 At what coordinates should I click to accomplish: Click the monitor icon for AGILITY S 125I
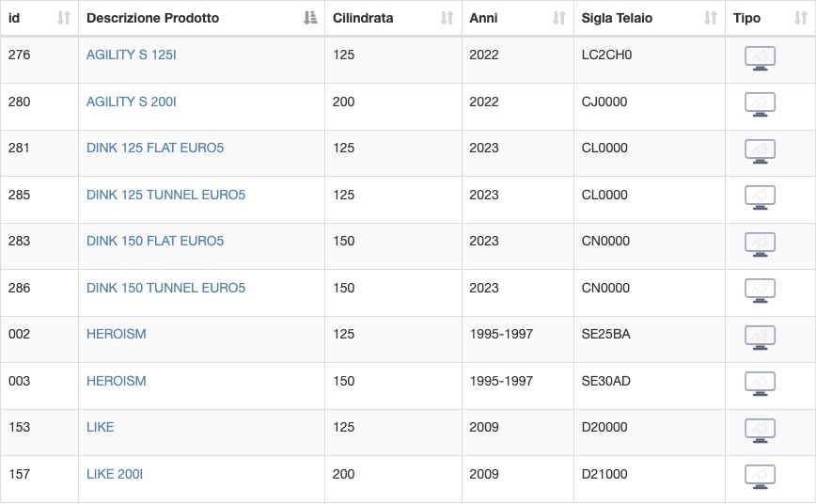[760, 57]
